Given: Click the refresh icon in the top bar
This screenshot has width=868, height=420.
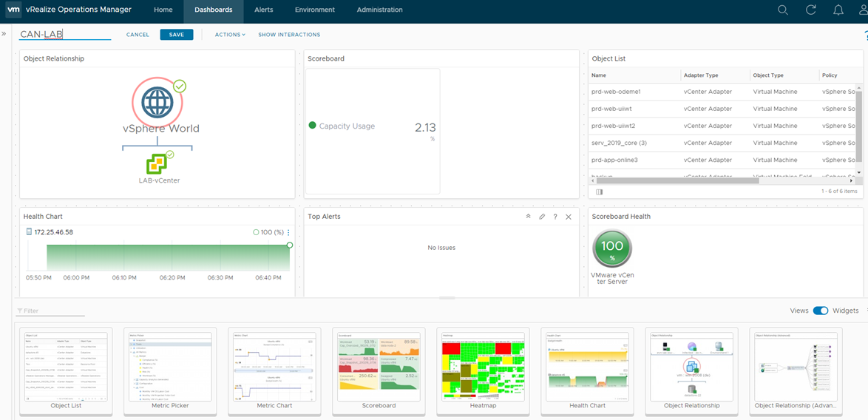Looking at the screenshot, I should [811, 10].
